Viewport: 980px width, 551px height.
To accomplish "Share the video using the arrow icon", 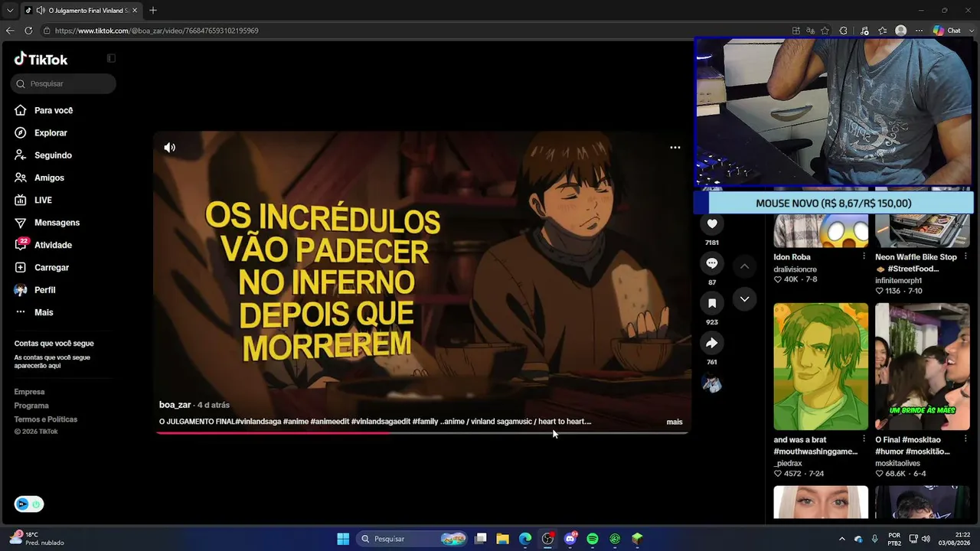I will 712,343.
